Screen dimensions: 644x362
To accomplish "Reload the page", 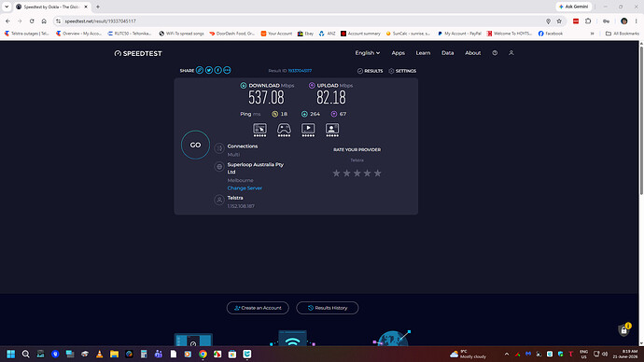I will (x=32, y=21).
